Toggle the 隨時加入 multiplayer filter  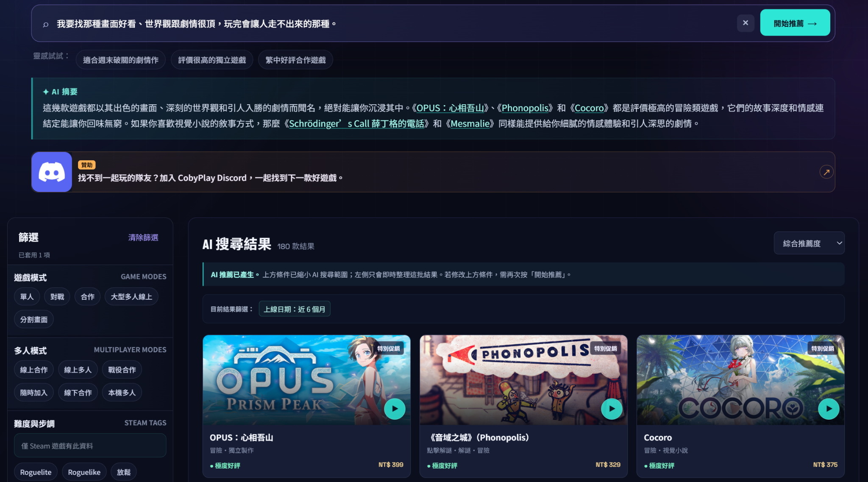[x=34, y=393]
